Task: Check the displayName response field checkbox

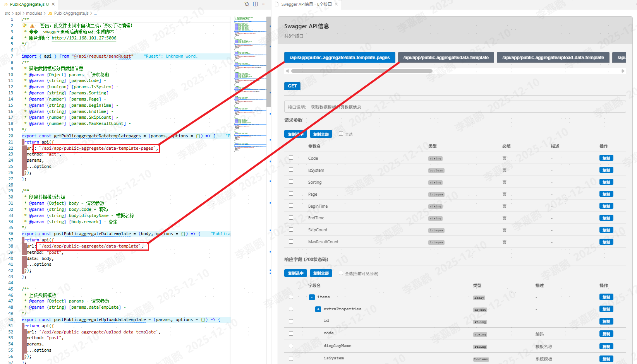Action: point(291,346)
